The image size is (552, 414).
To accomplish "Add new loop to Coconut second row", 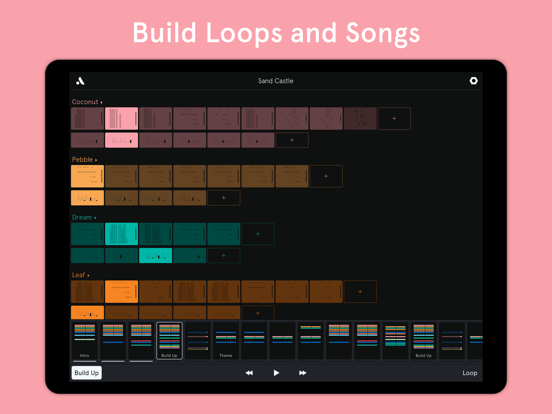I will (x=292, y=140).
